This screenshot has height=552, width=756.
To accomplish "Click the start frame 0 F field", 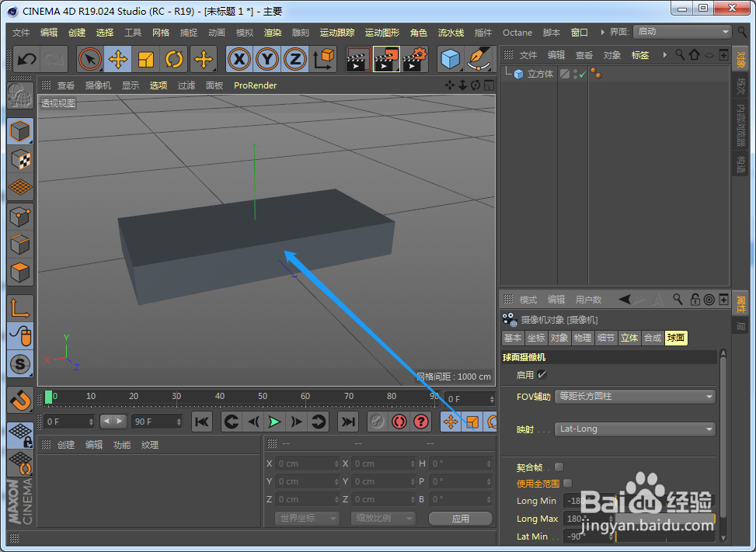I will coord(68,422).
